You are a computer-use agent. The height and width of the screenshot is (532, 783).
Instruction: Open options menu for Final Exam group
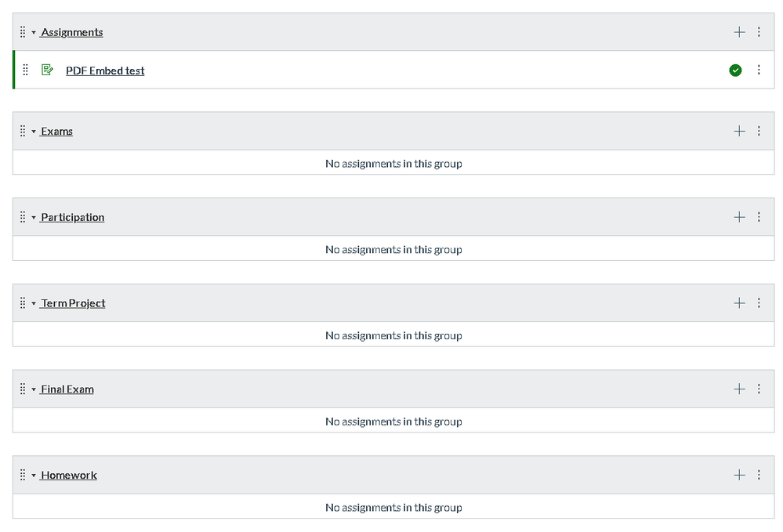click(x=759, y=389)
